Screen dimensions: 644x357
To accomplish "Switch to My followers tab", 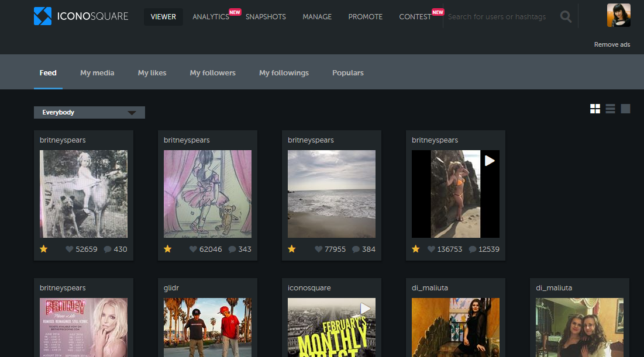I will pyautogui.click(x=212, y=73).
